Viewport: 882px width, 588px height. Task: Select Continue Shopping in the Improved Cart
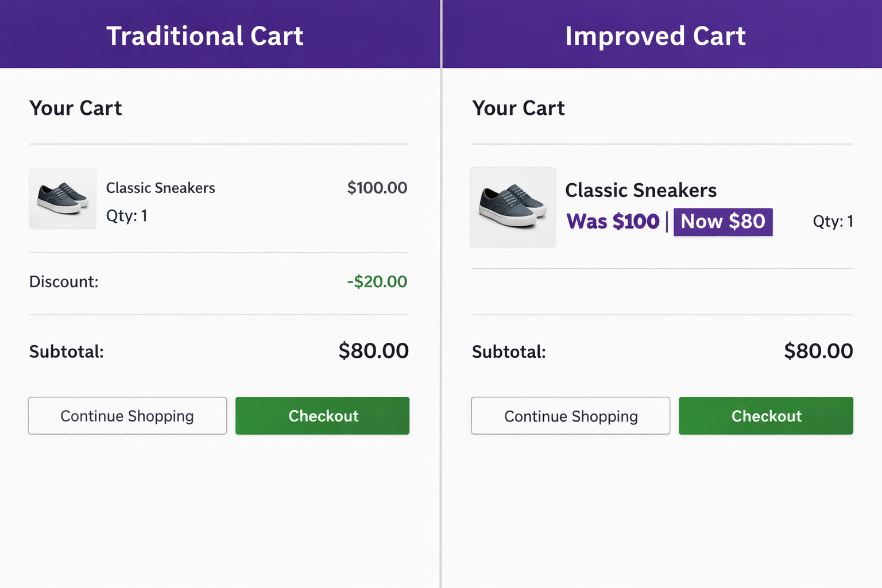pos(570,416)
